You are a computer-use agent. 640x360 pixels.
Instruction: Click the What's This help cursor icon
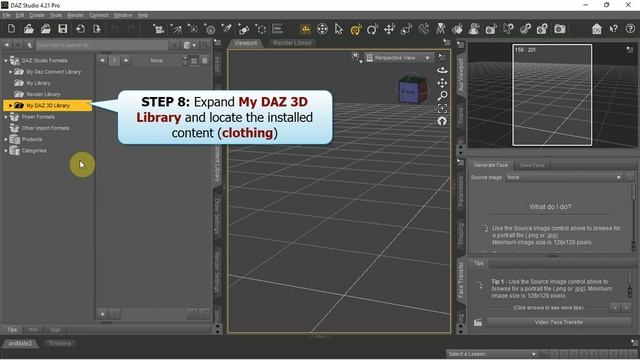(613, 29)
